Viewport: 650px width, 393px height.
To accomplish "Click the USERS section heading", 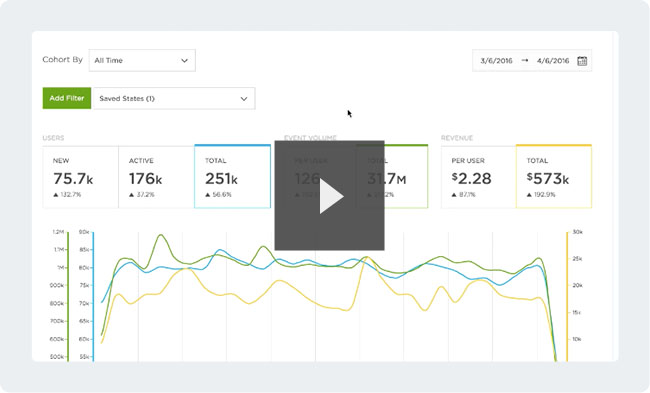I will tap(53, 138).
